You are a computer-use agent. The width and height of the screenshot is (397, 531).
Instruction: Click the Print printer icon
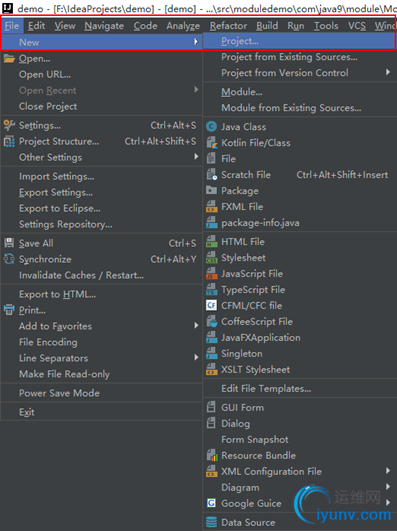tap(9, 310)
